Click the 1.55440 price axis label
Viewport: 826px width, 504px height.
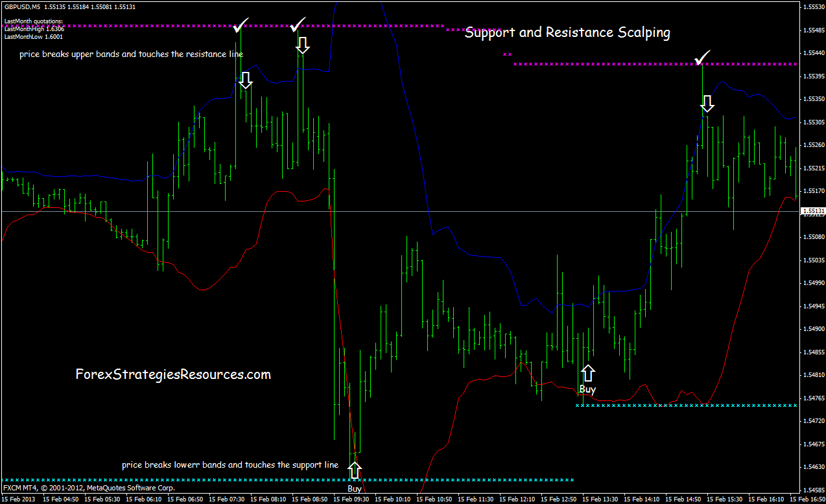(813, 53)
